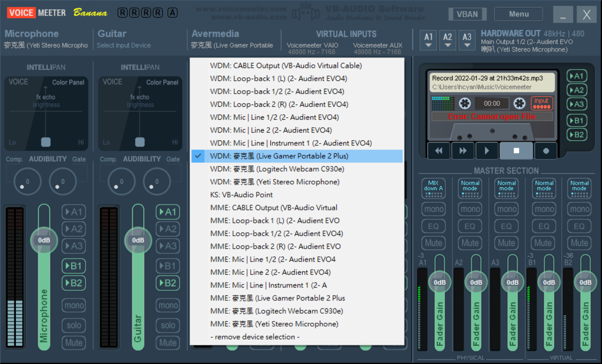Click the Microphone Gate knob
This screenshot has height=364, width=602.
63,181
